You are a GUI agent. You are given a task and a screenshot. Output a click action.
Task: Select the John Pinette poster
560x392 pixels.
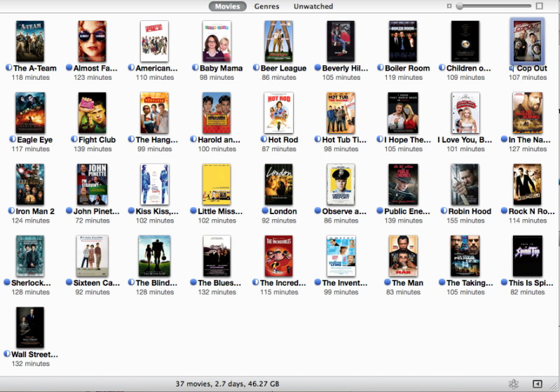93,184
